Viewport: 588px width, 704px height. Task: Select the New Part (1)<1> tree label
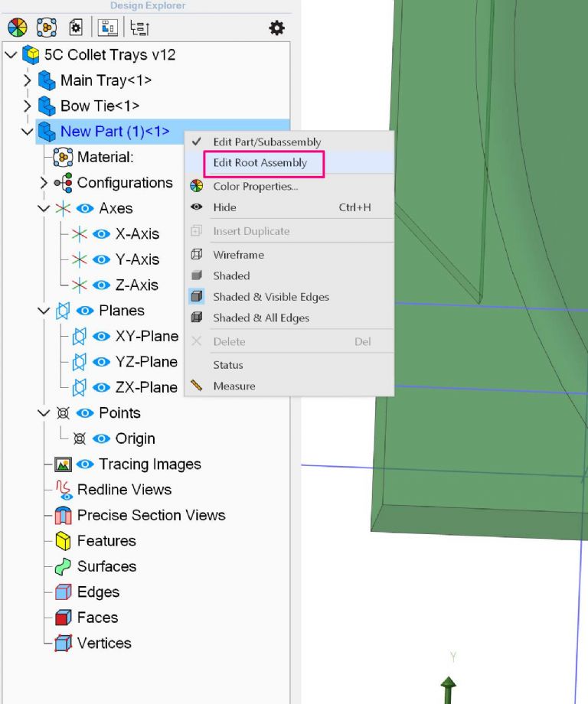click(115, 132)
